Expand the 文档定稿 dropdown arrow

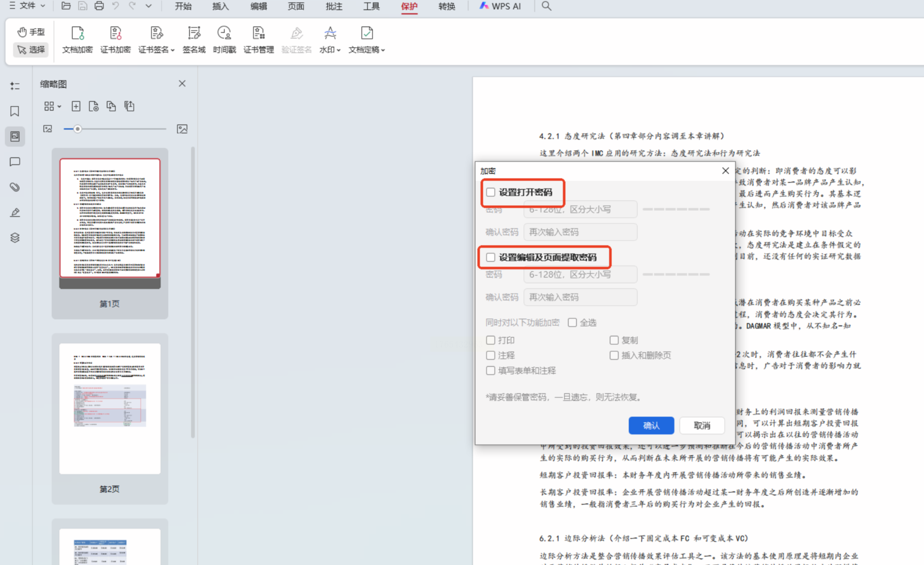pyautogui.click(x=382, y=50)
